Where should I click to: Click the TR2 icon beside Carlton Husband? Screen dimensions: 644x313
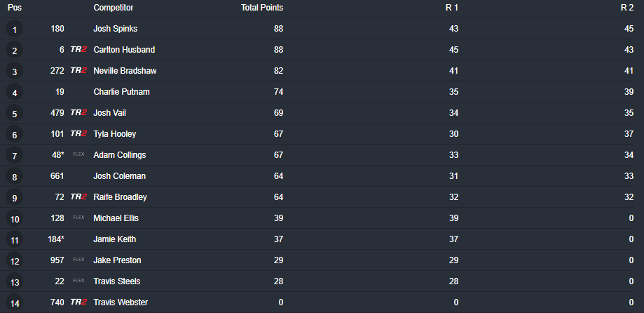point(78,49)
